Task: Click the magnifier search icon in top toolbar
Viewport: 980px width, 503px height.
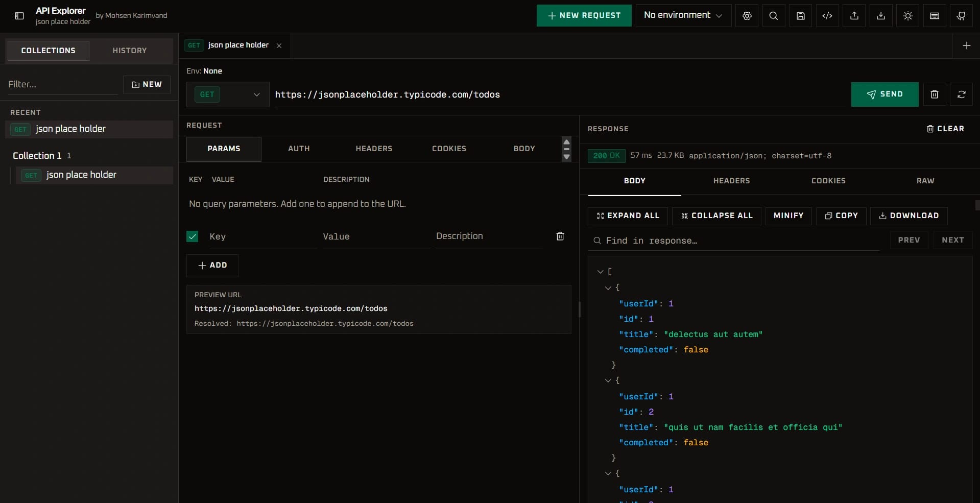Action: [x=774, y=16]
